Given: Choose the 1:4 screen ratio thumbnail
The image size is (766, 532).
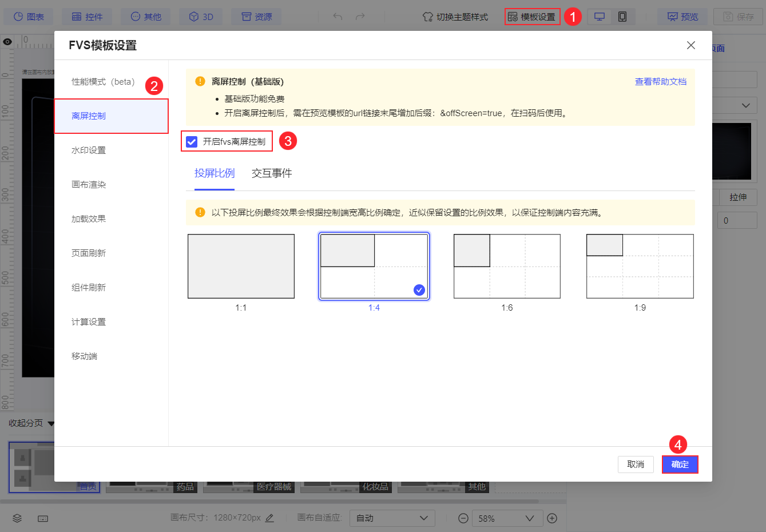Looking at the screenshot, I should [374, 266].
